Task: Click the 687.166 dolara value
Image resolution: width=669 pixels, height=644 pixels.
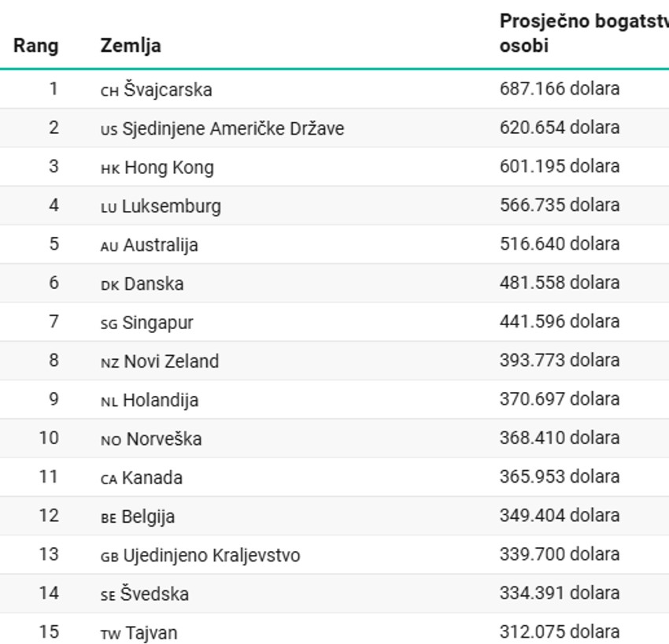Action: point(560,89)
